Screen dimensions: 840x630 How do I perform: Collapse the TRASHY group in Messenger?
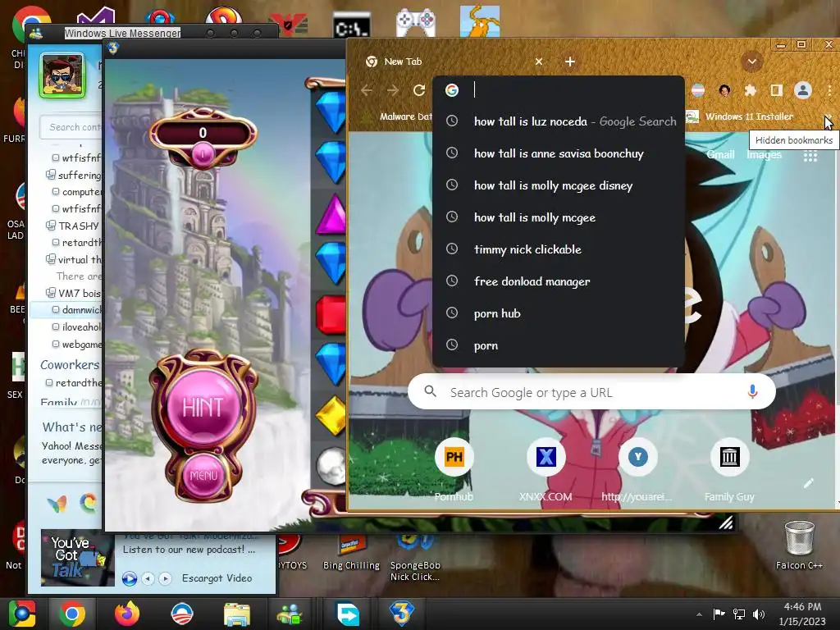coord(50,226)
